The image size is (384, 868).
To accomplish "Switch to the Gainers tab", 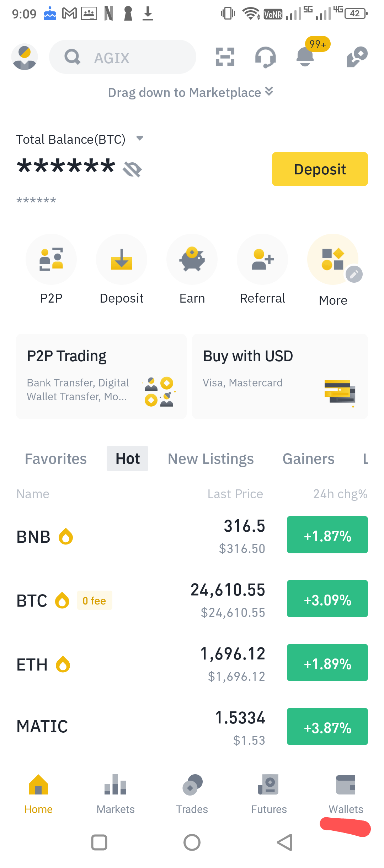I will click(x=308, y=459).
